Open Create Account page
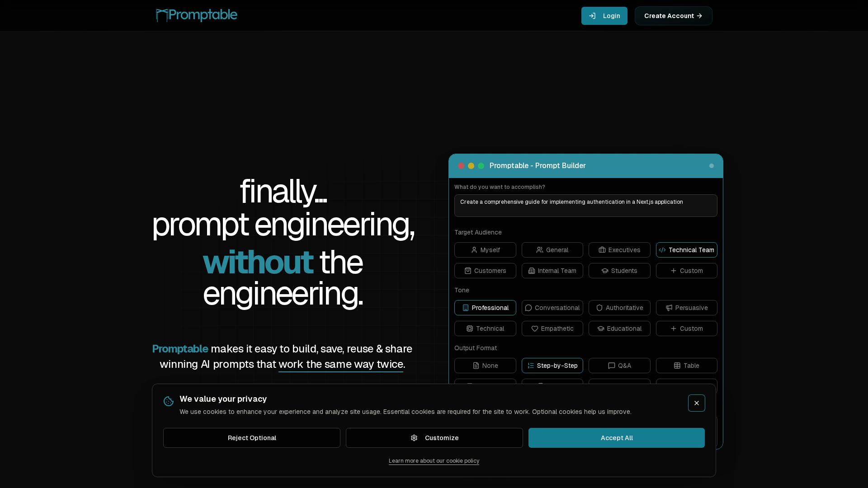This screenshot has height=488, width=868. tap(673, 16)
